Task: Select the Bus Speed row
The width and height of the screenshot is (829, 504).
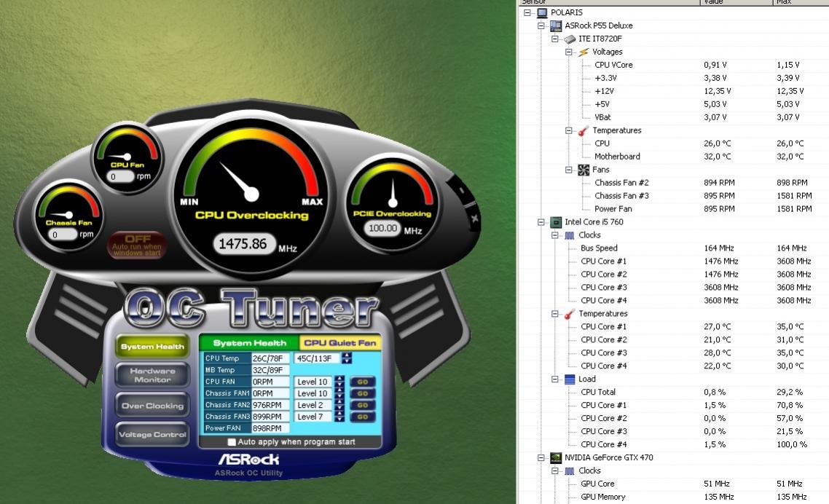Action: (x=674, y=248)
